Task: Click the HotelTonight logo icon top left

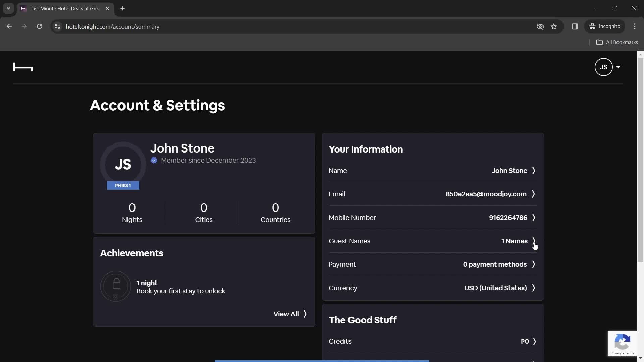Action: click(x=23, y=67)
